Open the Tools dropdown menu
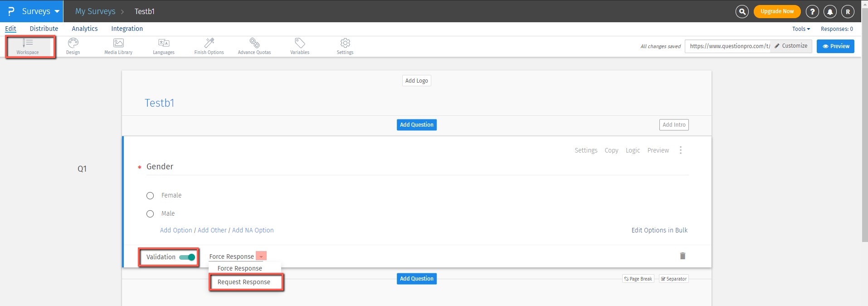Screen dimensions: 868x306 801,29
